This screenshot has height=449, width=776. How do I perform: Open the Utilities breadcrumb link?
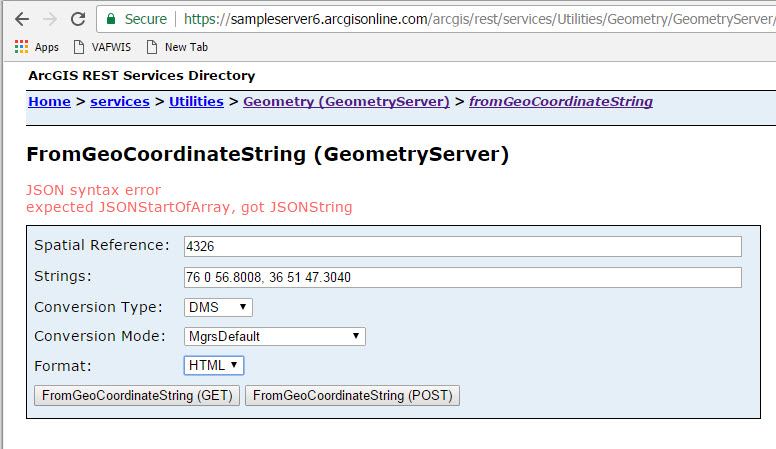tap(196, 102)
